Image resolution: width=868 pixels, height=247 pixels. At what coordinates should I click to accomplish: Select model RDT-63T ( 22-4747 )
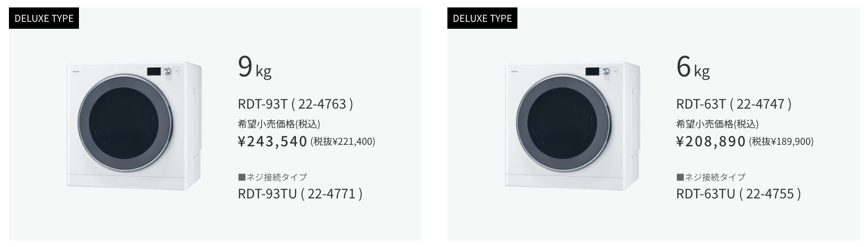[x=734, y=104]
